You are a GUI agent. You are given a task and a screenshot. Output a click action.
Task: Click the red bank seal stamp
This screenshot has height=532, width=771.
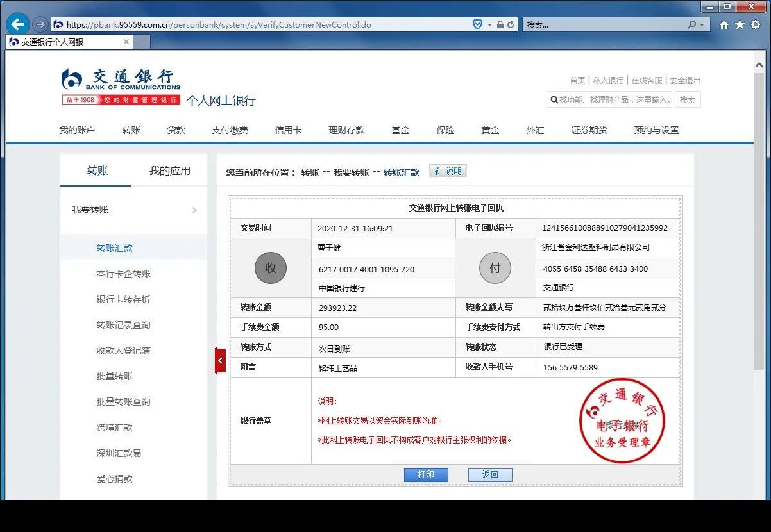pyautogui.click(x=622, y=420)
